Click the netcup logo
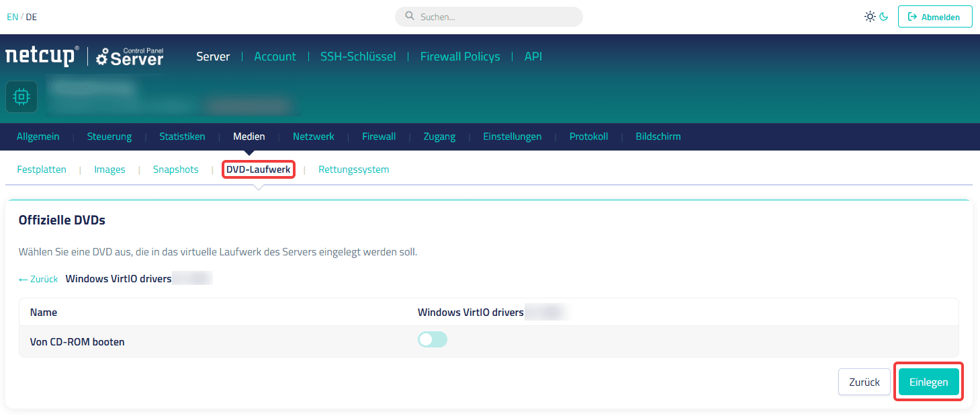The height and width of the screenshot is (416, 980). pos(42,56)
